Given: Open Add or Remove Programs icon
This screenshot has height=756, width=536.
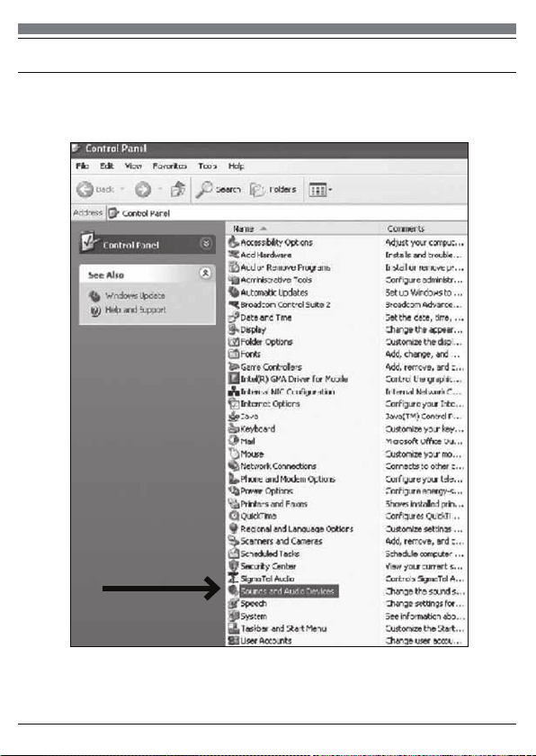Looking at the screenshot, I should pyautogui.click(x=234, y=267).
